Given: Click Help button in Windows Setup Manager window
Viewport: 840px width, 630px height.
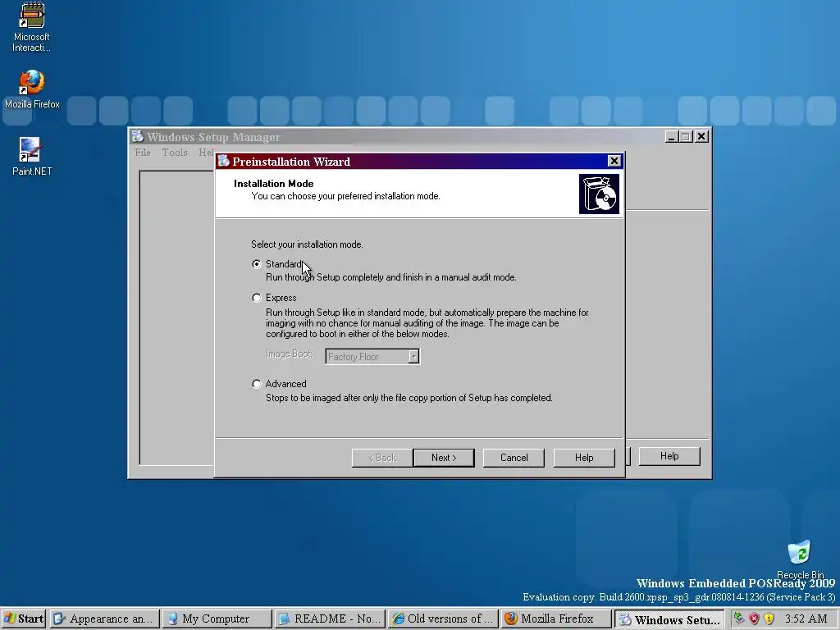Looking at the screenshot, I should pyautogui.click(x=669, y=456).
